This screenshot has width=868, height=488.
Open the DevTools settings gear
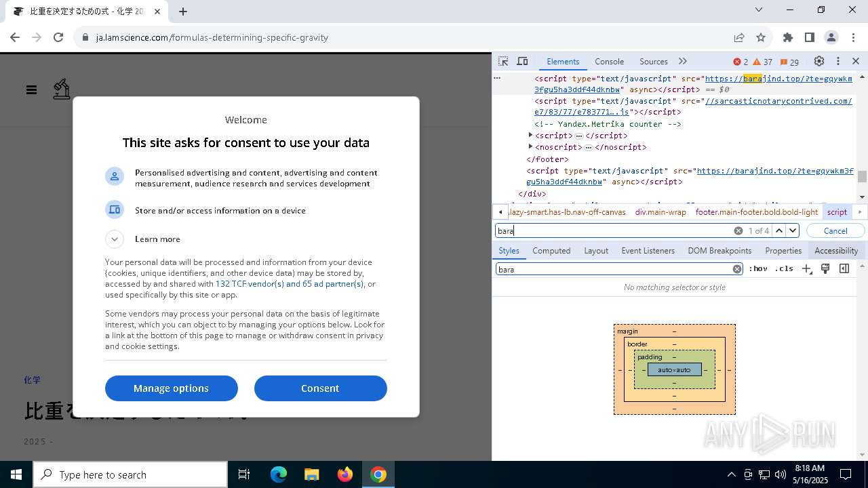point(819,61)
